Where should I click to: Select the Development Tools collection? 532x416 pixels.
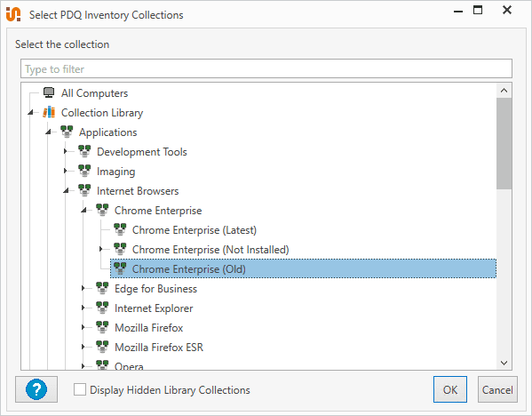pos(142,151)
